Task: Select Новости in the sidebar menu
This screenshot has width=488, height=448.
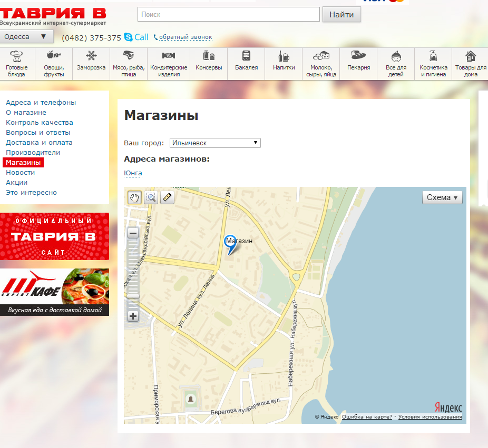Action: [20, 173]
